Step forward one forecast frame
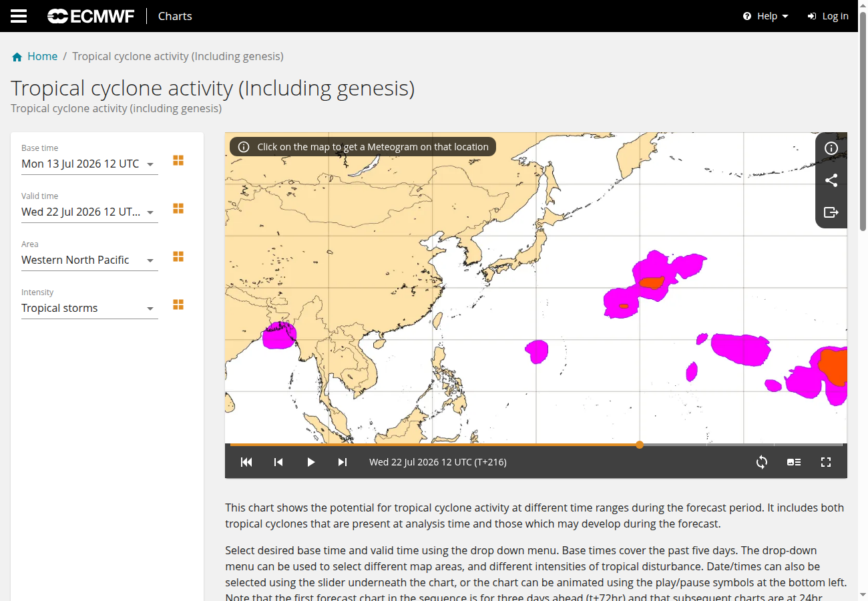Screen dimensions: 868x601 pyautogui.click(x=343, y=462)
